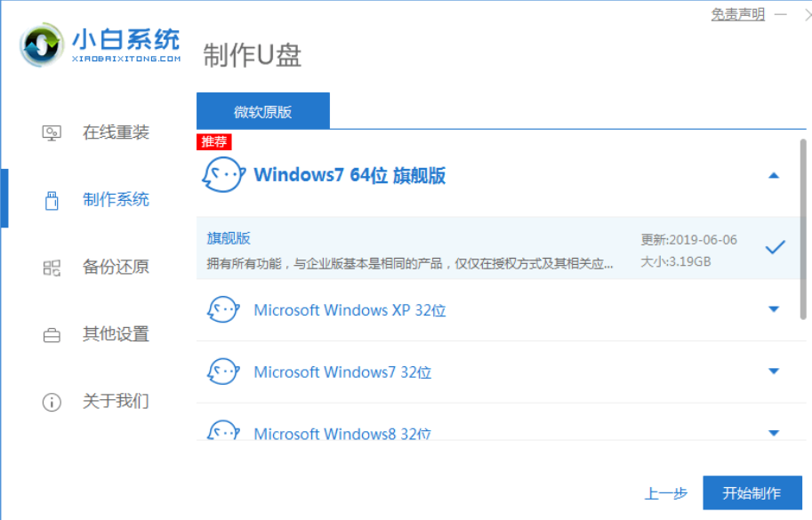Click the 其他设置 briefcase icon

pyautogui.click(x=52, y=335)
